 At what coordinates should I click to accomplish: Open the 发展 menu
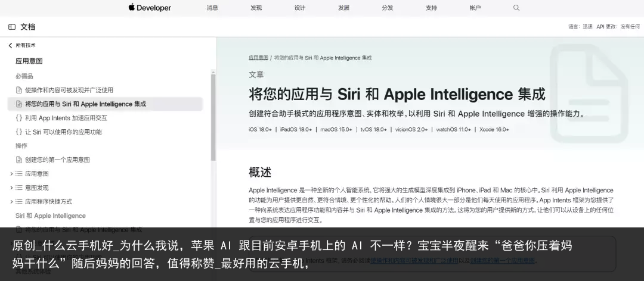click(x=344, y=7)
